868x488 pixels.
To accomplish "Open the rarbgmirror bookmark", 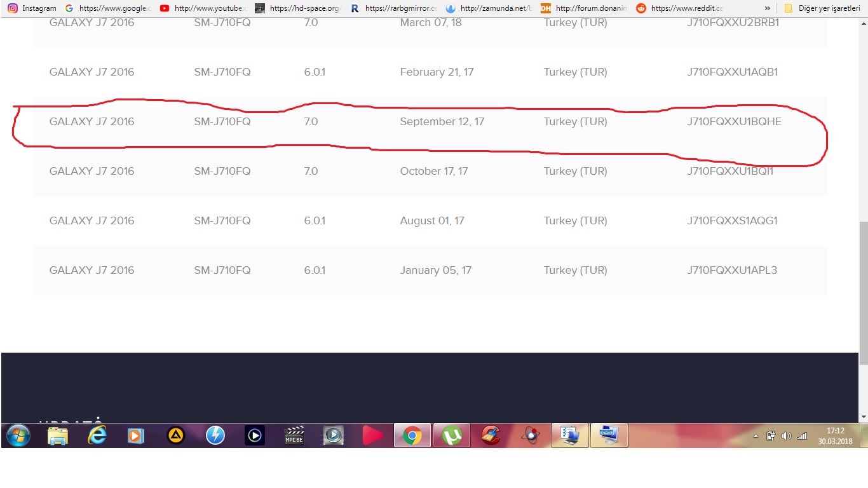I will (x=394, y=8).
